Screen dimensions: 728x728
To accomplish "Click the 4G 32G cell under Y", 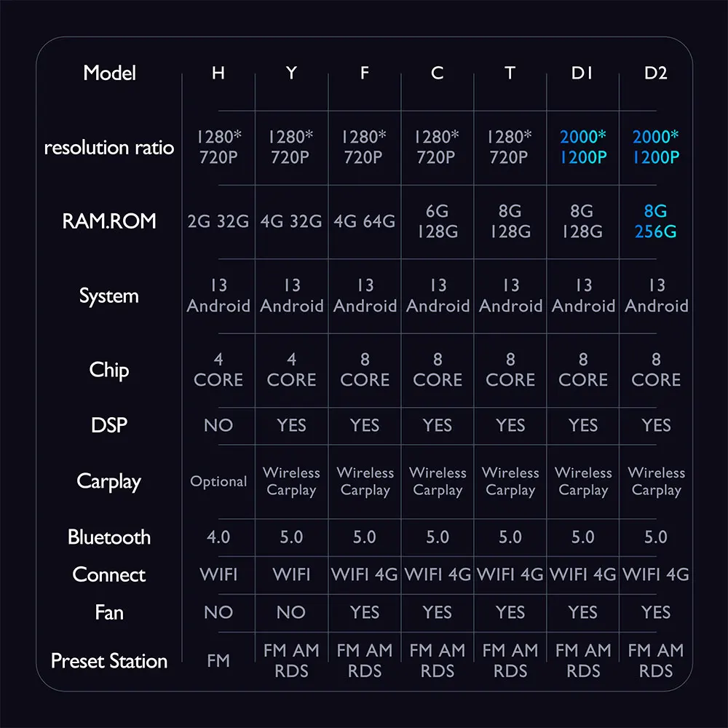I will [x=291, y=221].
